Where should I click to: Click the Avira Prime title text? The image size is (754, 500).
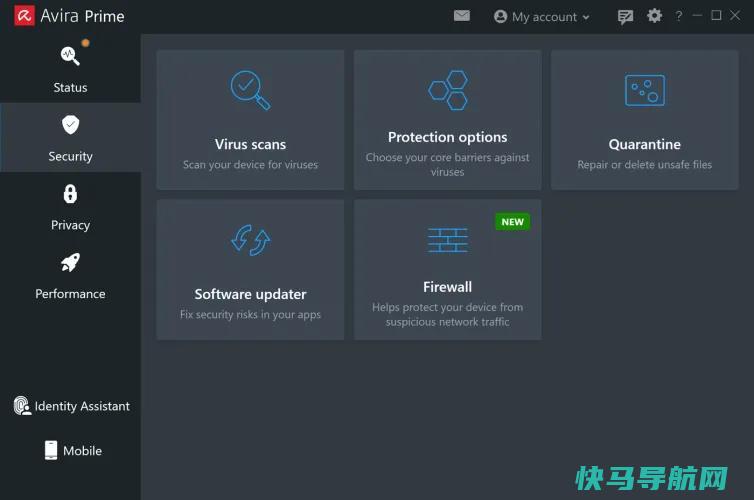click(x=82, y=16)
